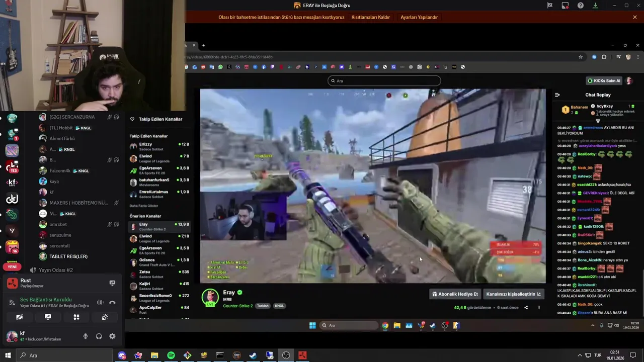Click the KICKs Satın Al button

tap(604, 80)
